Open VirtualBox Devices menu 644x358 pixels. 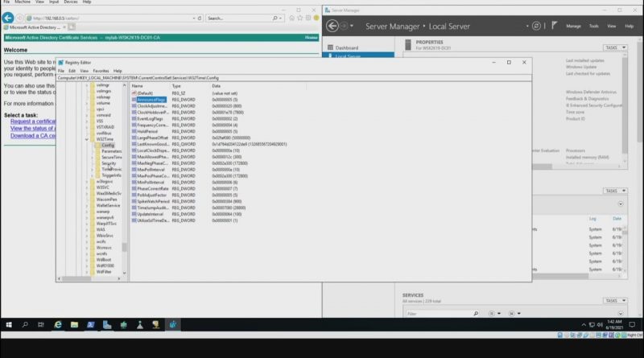[71, 2]
